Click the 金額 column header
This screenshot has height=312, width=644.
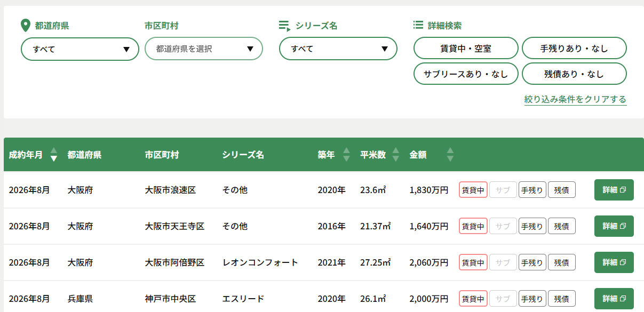(418, 155)
